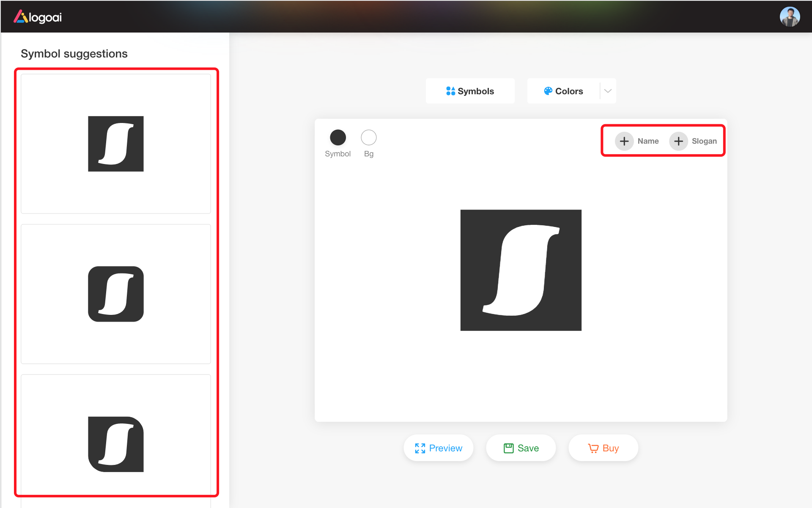This screenshot has height=508, width=812.
Task: Click the plus icon beside Name
Action: point(624,141)
